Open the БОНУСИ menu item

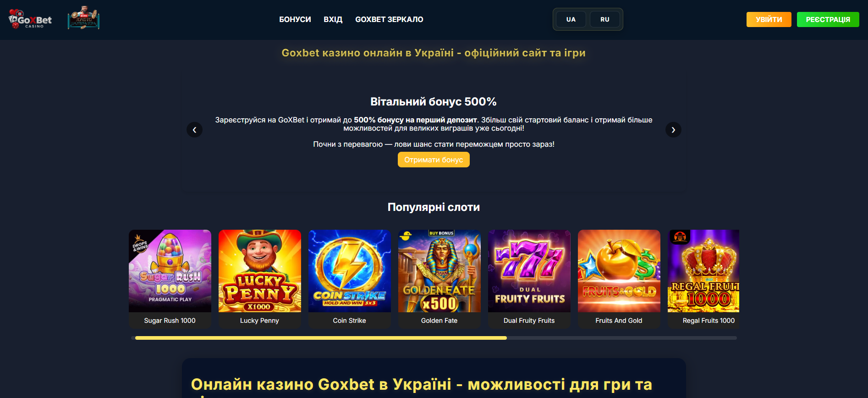click(x=295, y=19)
